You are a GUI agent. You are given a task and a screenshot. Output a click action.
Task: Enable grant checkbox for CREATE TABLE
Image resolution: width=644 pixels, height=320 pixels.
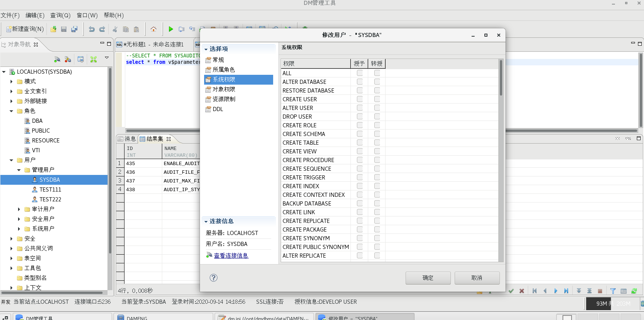(x=360, y=142)
